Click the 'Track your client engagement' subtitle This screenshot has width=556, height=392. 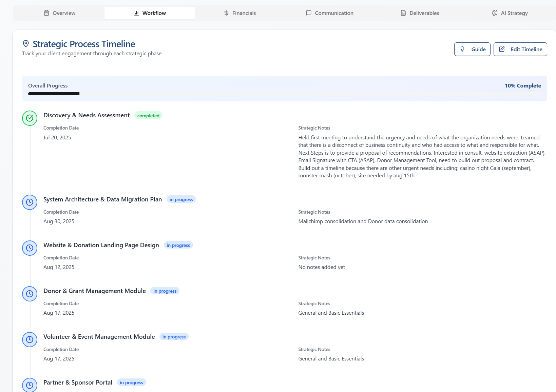click(x=92, y=54)
